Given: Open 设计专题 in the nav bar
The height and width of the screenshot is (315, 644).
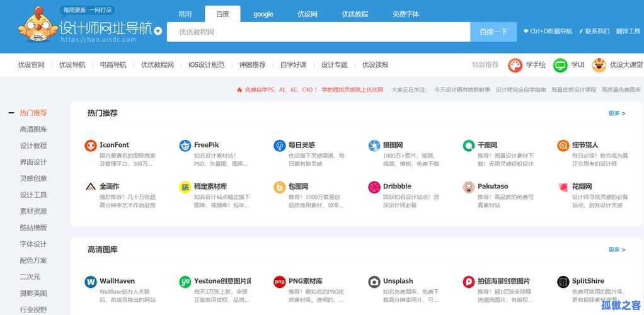Looking at the screenshot, I should tap(335, 65).
